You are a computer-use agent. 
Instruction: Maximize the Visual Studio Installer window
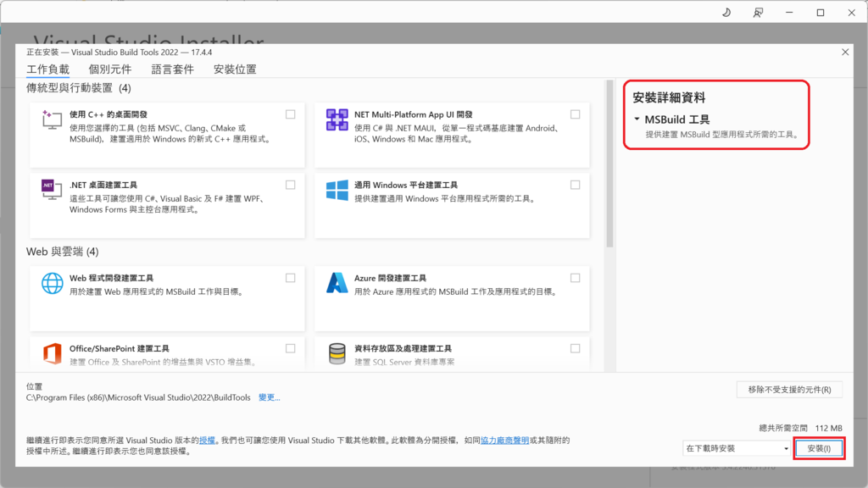click(821, 12)
